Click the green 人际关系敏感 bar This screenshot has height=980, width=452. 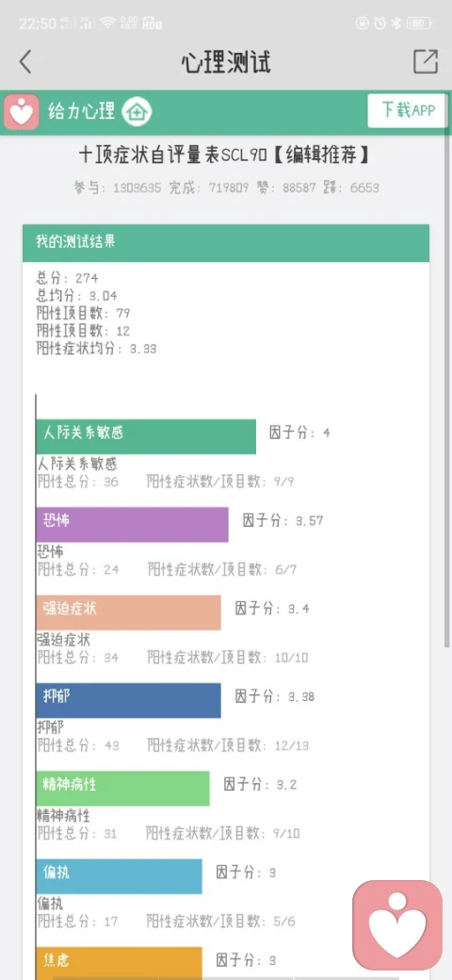tap(146, 436)
